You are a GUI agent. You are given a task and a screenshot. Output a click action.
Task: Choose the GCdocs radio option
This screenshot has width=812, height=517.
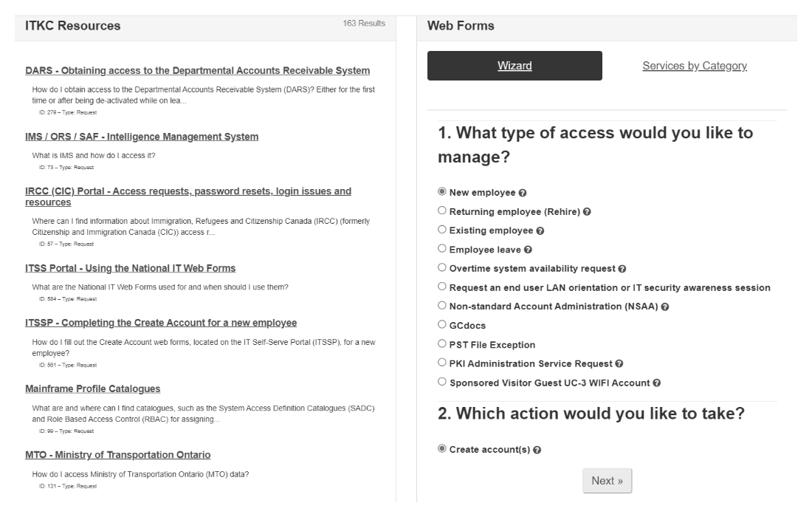pos(442,325)
